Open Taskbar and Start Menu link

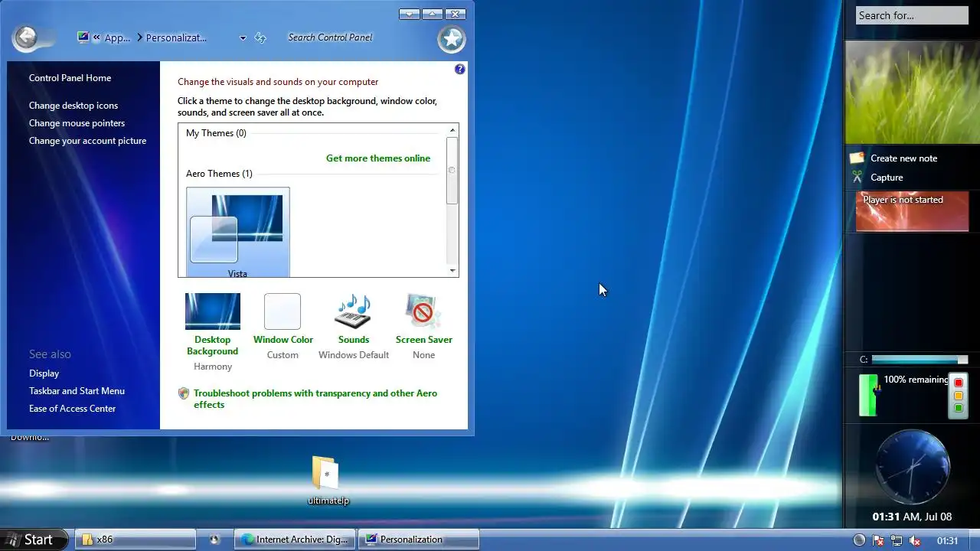click(77, 391)
